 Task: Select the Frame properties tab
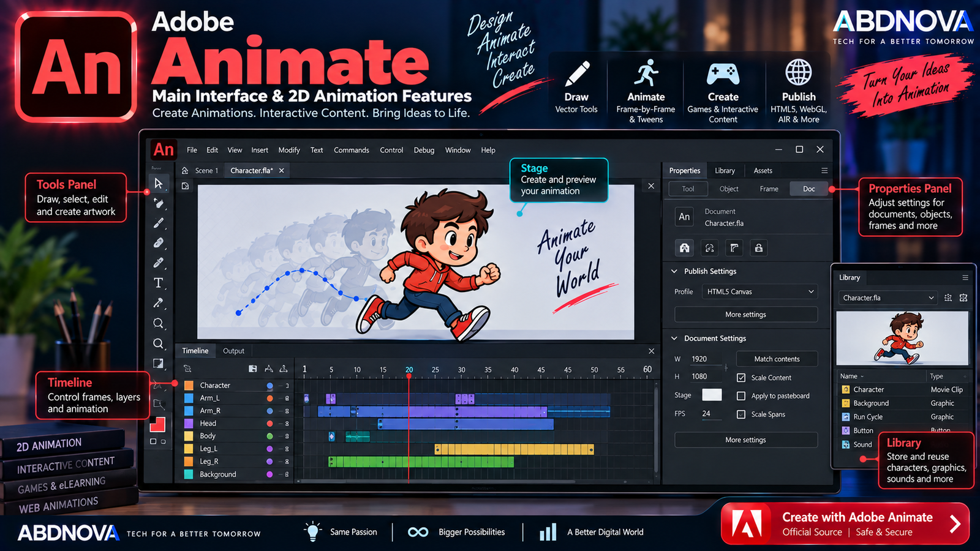tap(769, 189)
